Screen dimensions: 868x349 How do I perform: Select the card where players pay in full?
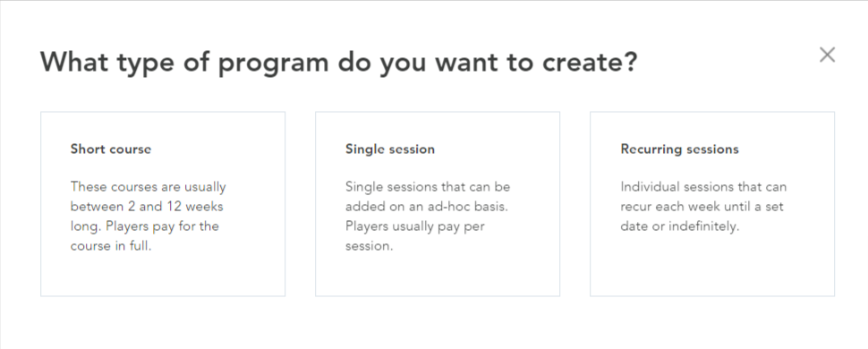(163, 204)
